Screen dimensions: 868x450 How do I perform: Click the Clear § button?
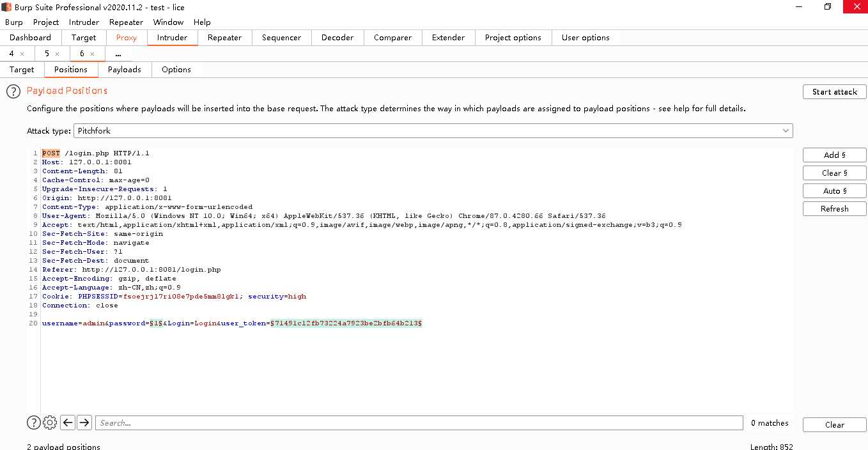(x=835, y=173)
